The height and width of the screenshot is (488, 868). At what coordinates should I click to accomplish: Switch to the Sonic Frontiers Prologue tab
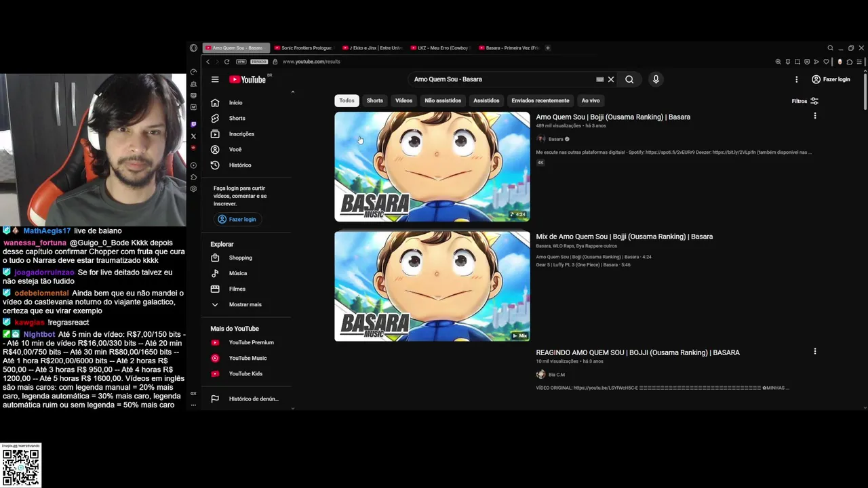304,48
